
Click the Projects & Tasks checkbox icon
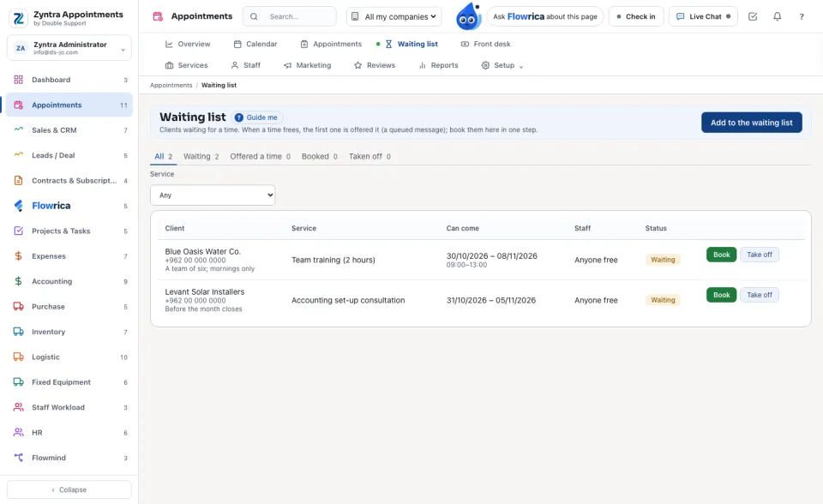coord(18,231)
